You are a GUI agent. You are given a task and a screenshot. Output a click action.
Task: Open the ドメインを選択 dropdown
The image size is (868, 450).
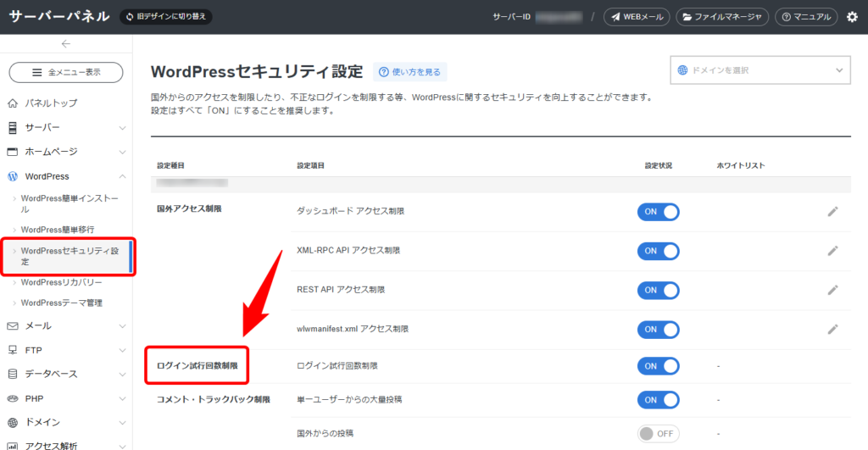[x=759, y=70]
